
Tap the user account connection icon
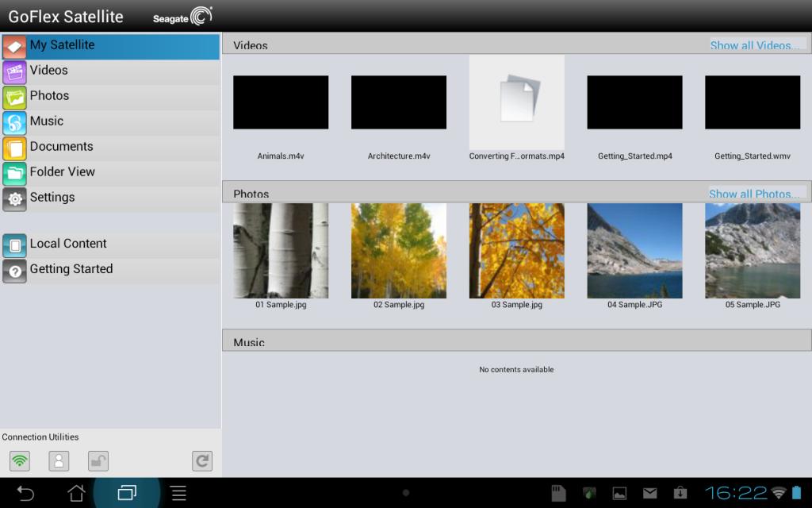[59, 461]
